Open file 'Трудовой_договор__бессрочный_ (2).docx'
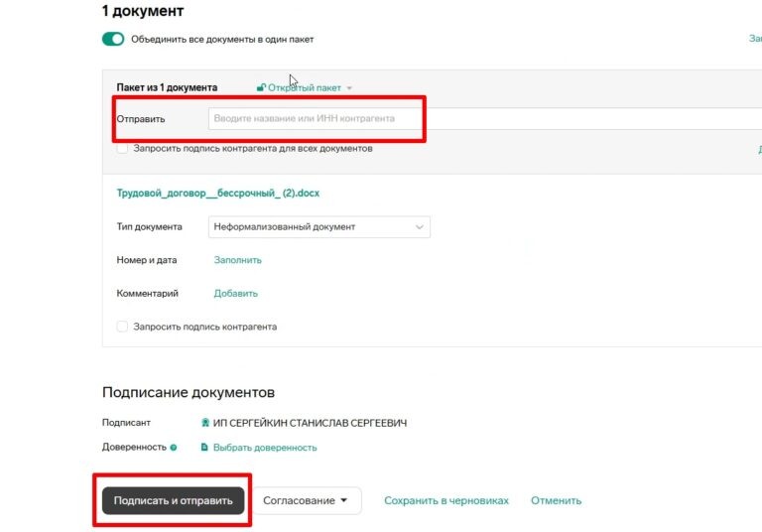The width and height of the screenshot is (762, 532). click(217, 194)
